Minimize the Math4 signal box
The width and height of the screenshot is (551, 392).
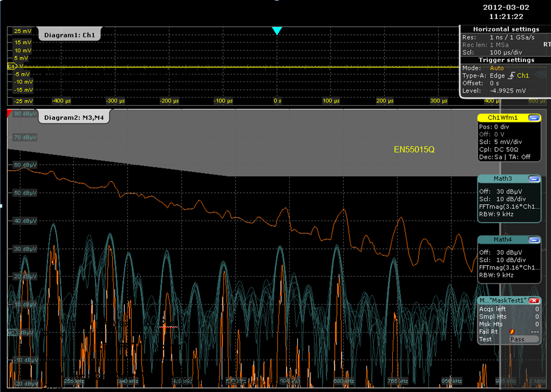(534, 240)
